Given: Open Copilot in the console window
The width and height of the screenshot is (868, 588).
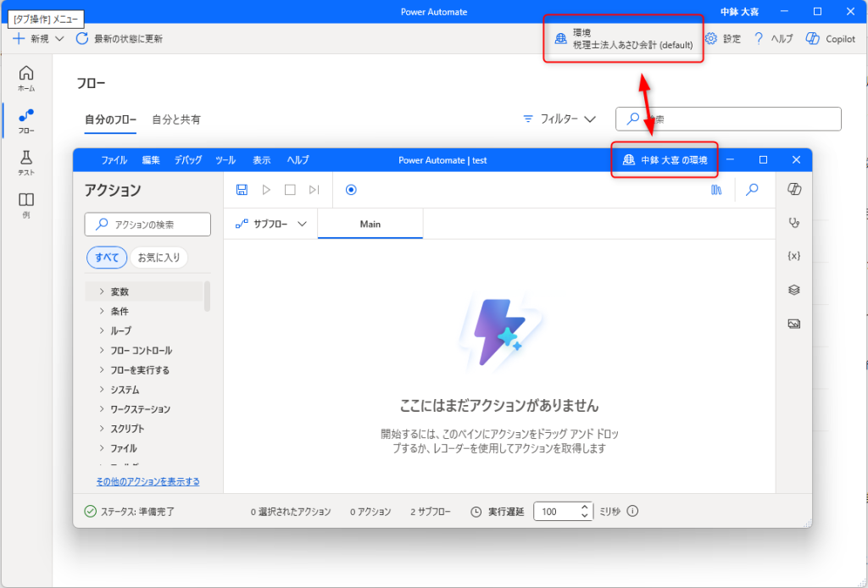Looking at the screenshot, I should point(831,39).
